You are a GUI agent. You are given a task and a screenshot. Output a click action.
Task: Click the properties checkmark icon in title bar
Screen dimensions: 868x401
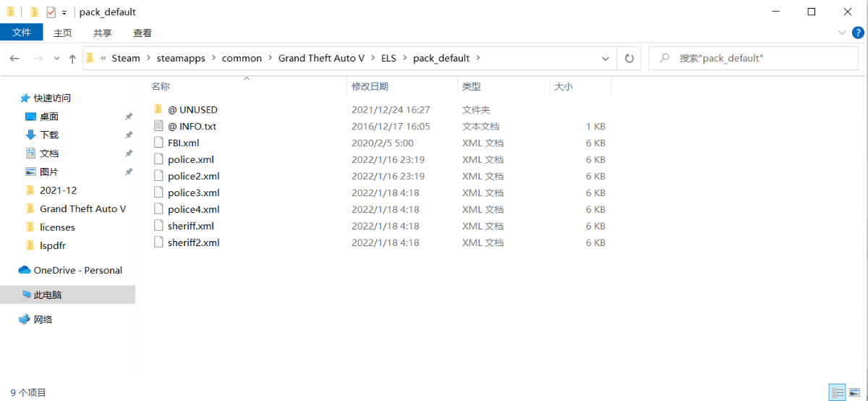pos(51,12)
